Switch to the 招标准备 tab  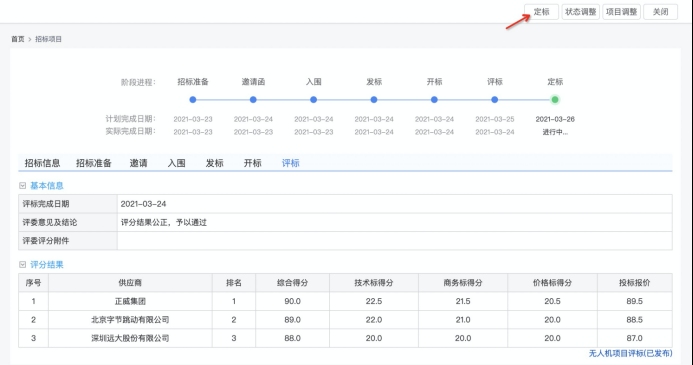pyautogui.click(x=94, y=163)
